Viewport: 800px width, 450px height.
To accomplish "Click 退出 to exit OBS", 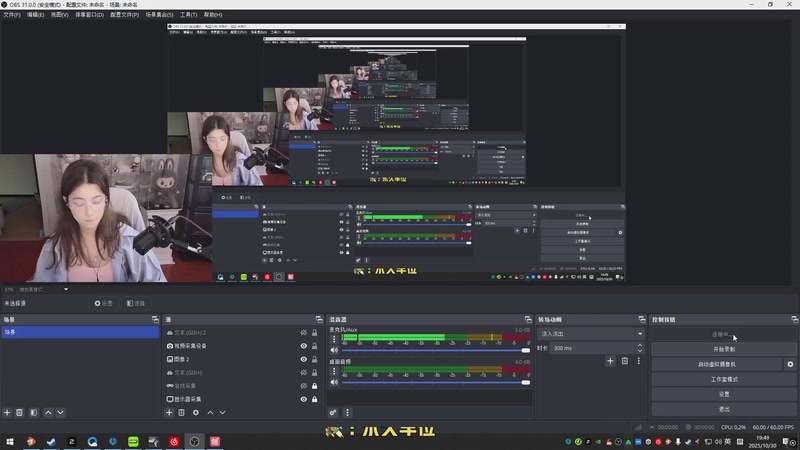I will point(723,409).
